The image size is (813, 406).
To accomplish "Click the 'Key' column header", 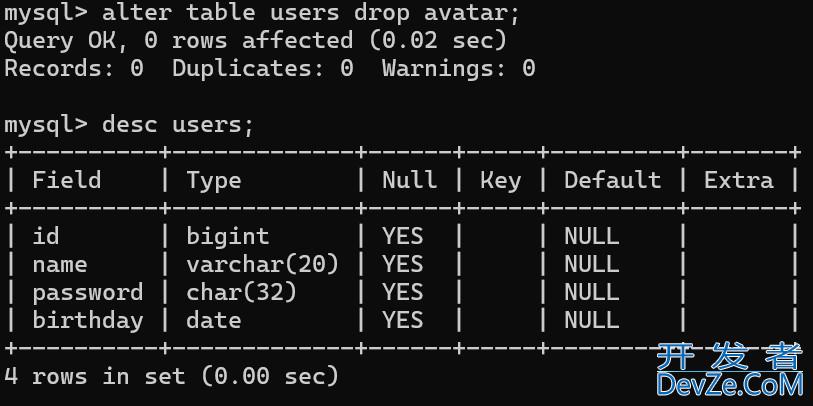I will 500,180.
